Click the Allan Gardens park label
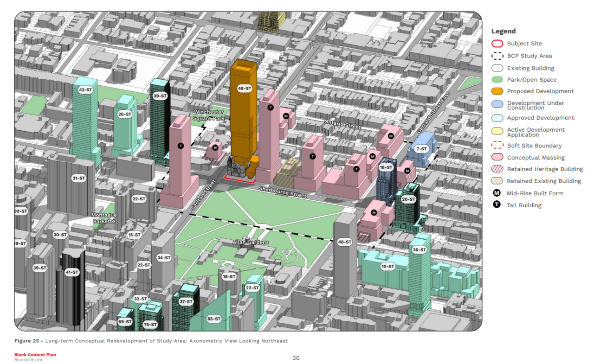 click(251, 243)
